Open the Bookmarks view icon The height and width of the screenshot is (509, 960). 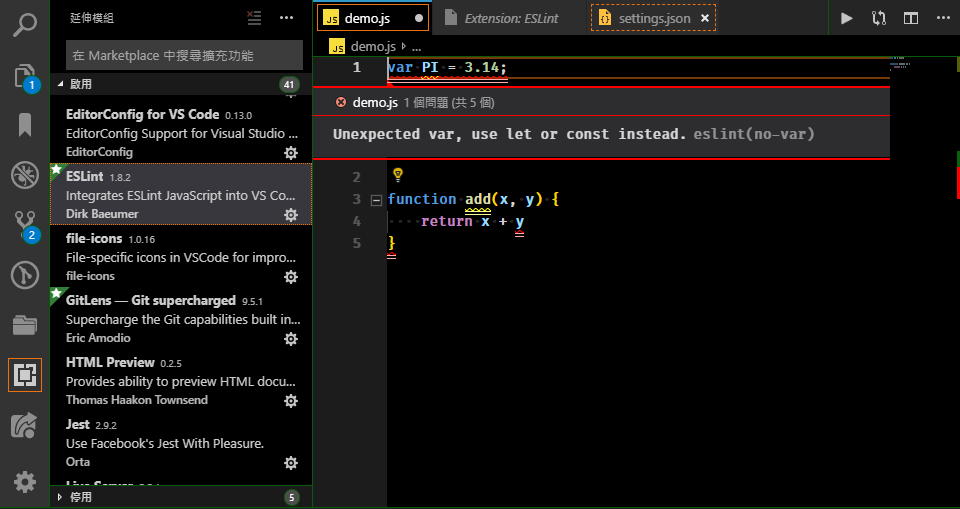click(24, 126)
